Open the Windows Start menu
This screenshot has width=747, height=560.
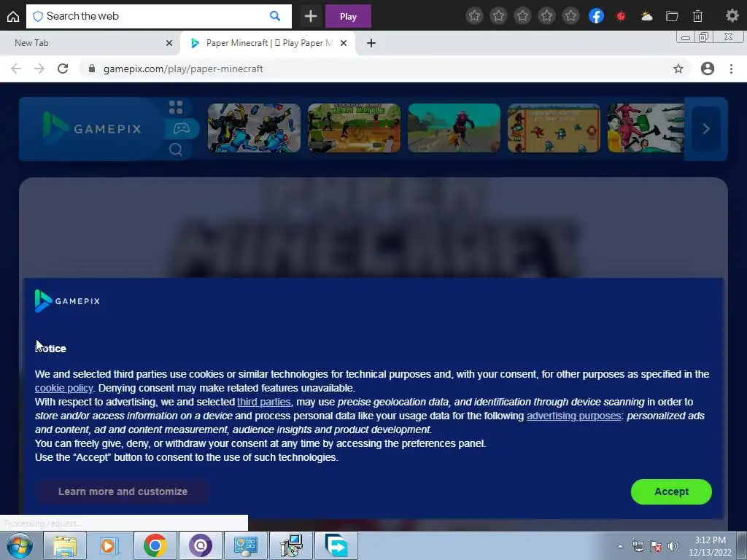point(18,545)
